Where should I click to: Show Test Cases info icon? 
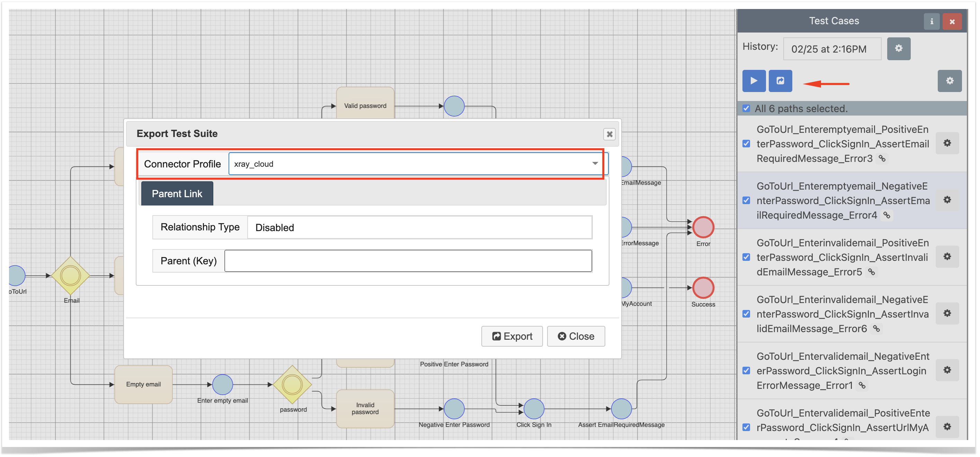(x=931, y=21)
